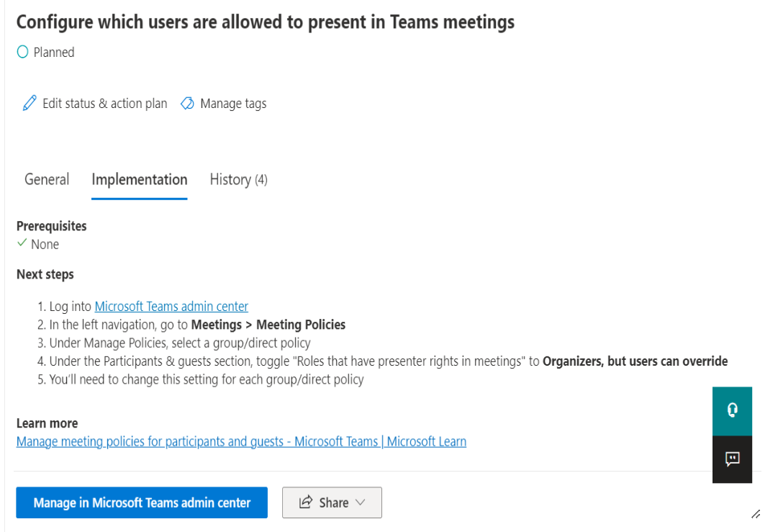Open the Share options menu
The image size is (778, 532).
[332, 502]
